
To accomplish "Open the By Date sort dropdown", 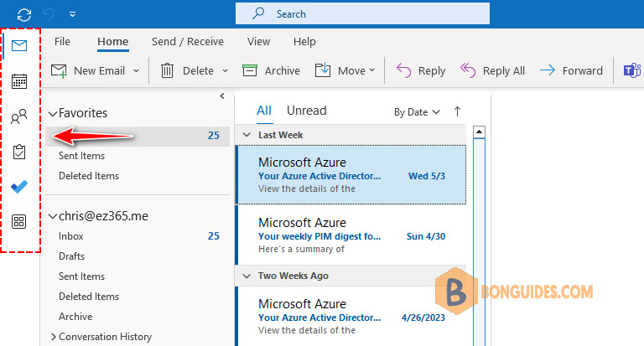I will (x=417, y=112).
